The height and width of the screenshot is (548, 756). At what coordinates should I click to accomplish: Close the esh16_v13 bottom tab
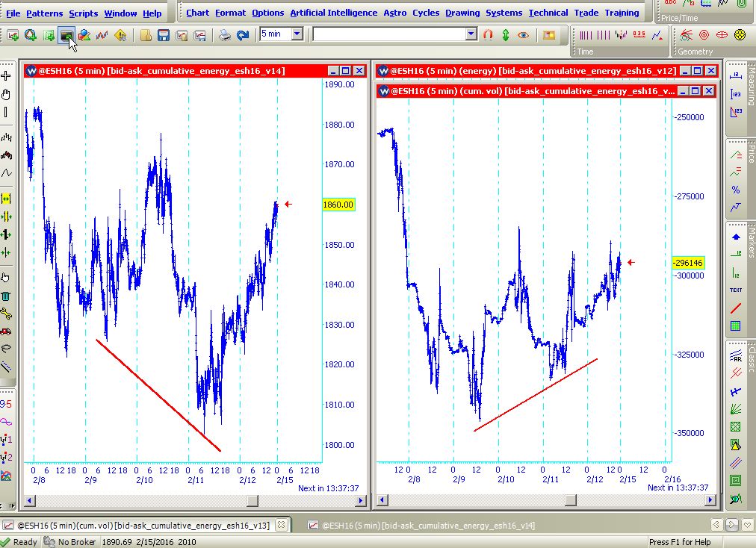click(x=282, y=525)
